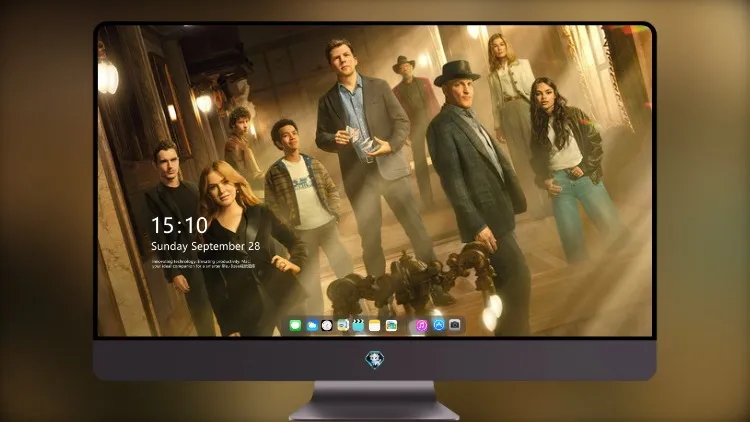The height and width of the screenshot is (422, 750).
Task: Open the Camera app in dock
Action: pyautogui.click(x=455, y=325)
